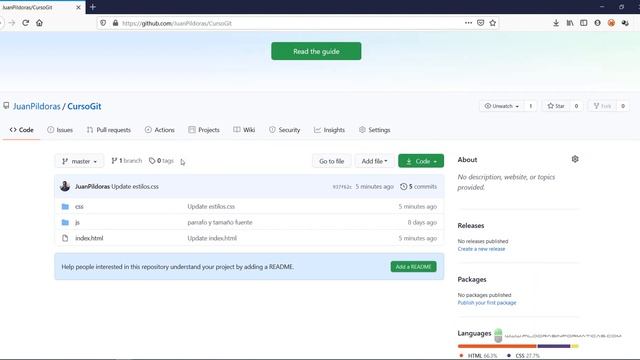Reload the page with the refresh icon
Image resolution: width=640 pixels, height=360 pixels.
coord(25,23)
